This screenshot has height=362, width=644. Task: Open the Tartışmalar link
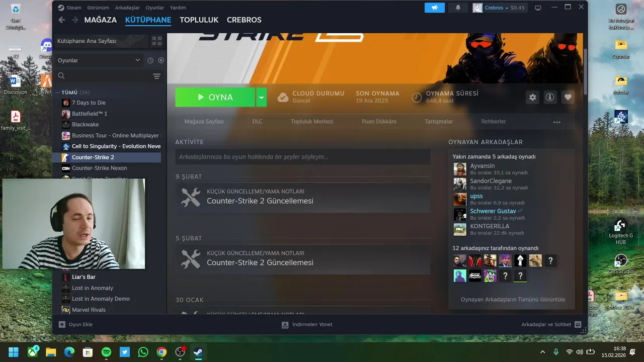coord(439,122)
